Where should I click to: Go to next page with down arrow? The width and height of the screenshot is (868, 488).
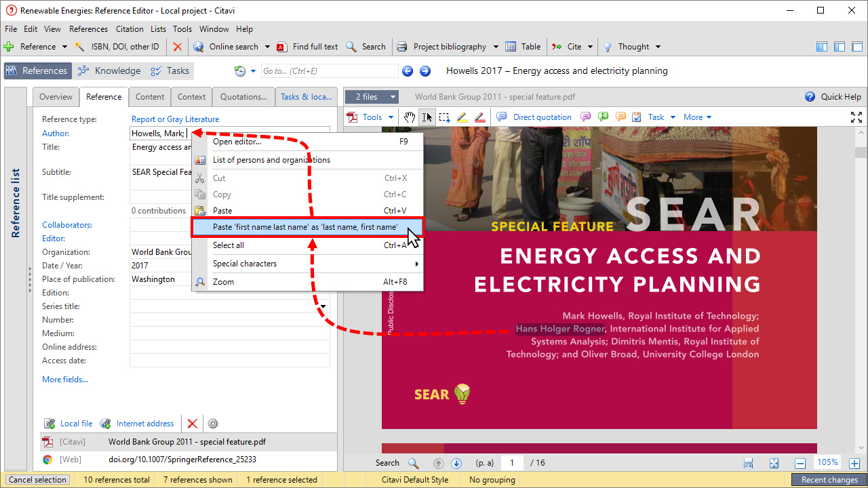[456, 463]
